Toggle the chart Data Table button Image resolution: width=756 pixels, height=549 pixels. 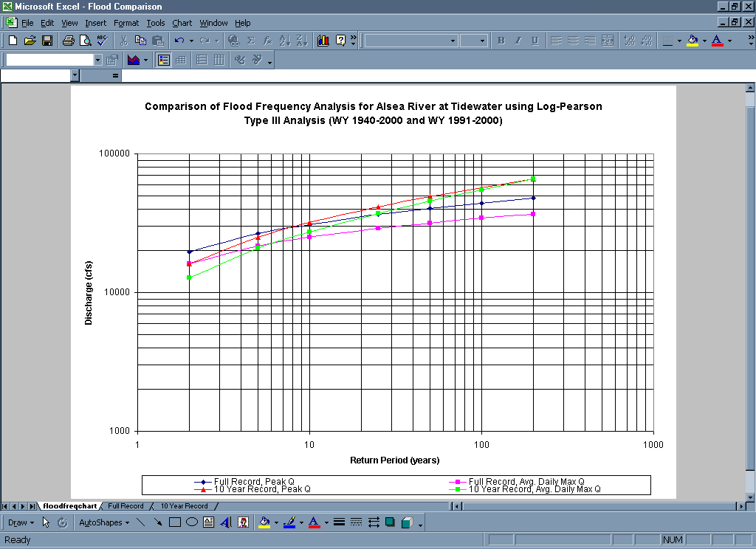(180, 60)
